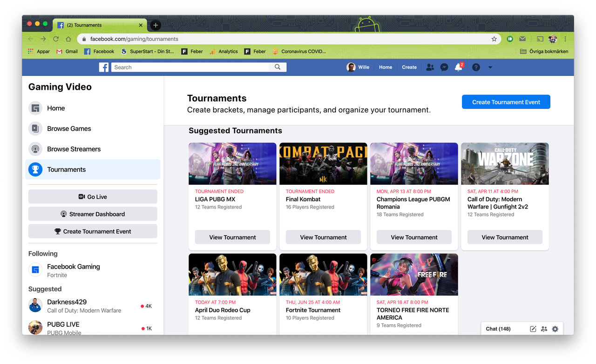Click new message icon in chat bar

click(533, 329)
